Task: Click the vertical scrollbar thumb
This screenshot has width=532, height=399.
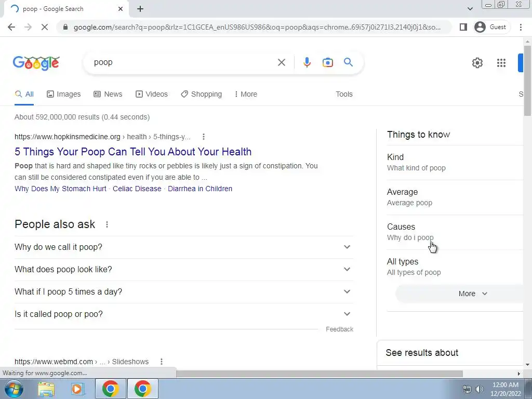Action: coord(527,81)
